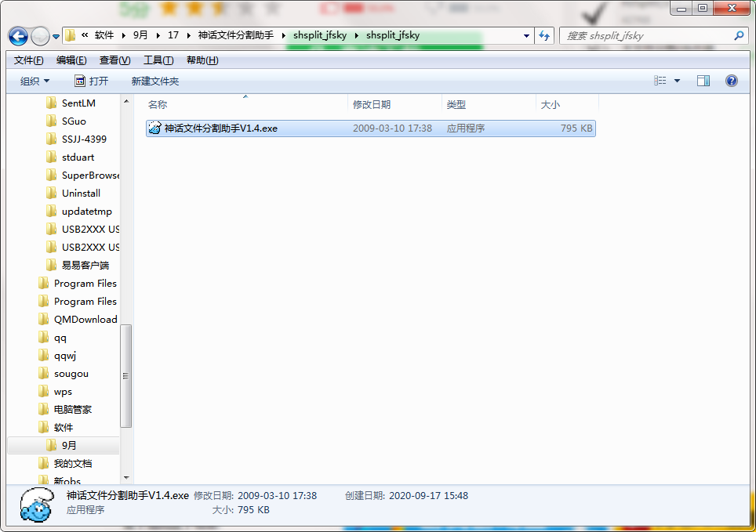756x532 pixels.
Task: Create folder with 新建文件夹
Action: [154, 81]
